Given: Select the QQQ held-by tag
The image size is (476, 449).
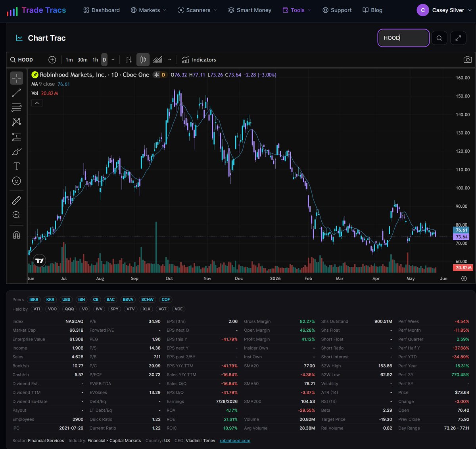Looking at the screenshot, I should 69,309.
